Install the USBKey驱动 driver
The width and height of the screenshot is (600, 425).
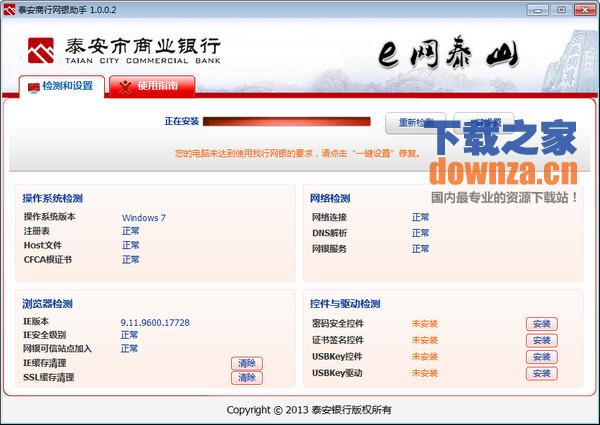(541, 373)
